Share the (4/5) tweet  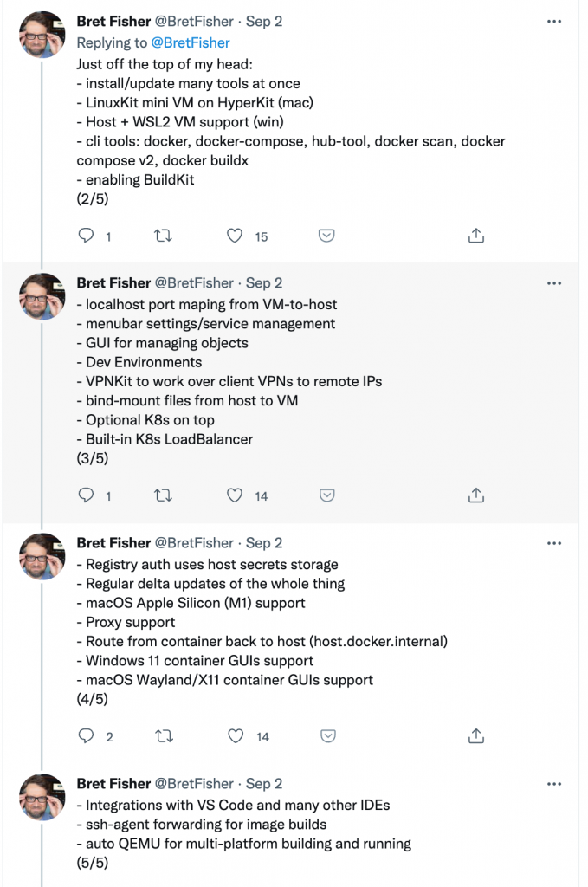475,736
